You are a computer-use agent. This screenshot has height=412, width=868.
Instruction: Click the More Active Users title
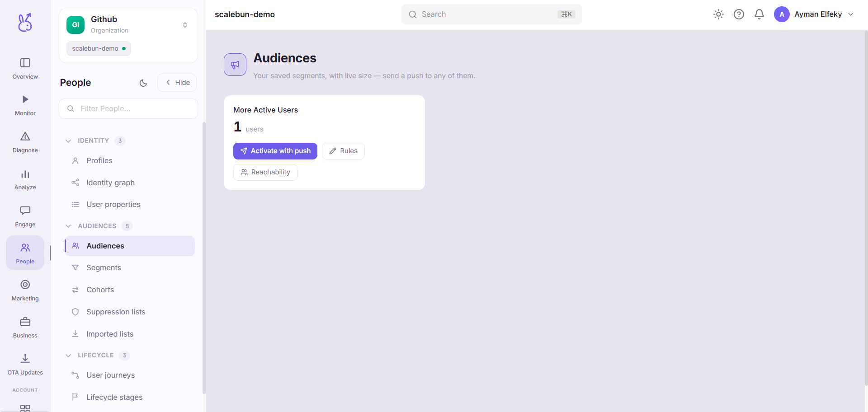[265, 110]
